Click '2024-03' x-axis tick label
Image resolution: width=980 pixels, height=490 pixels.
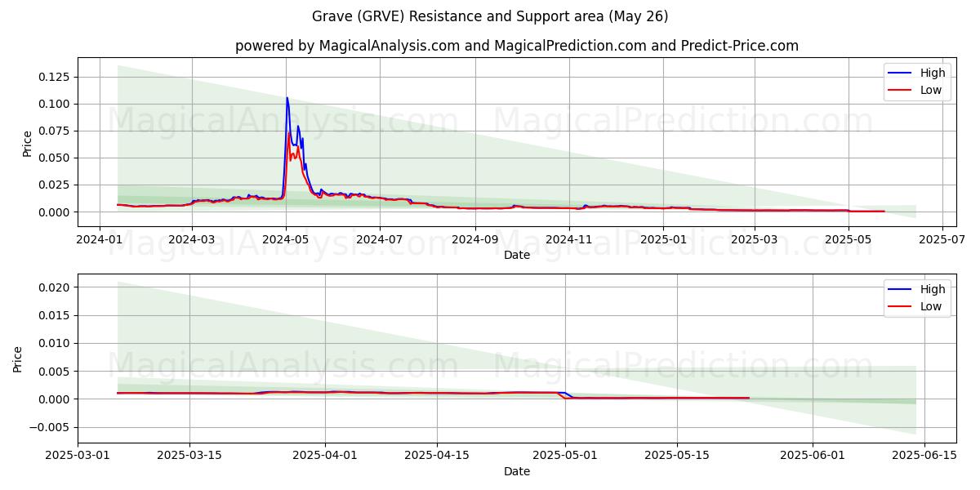[x=193, y=240]
